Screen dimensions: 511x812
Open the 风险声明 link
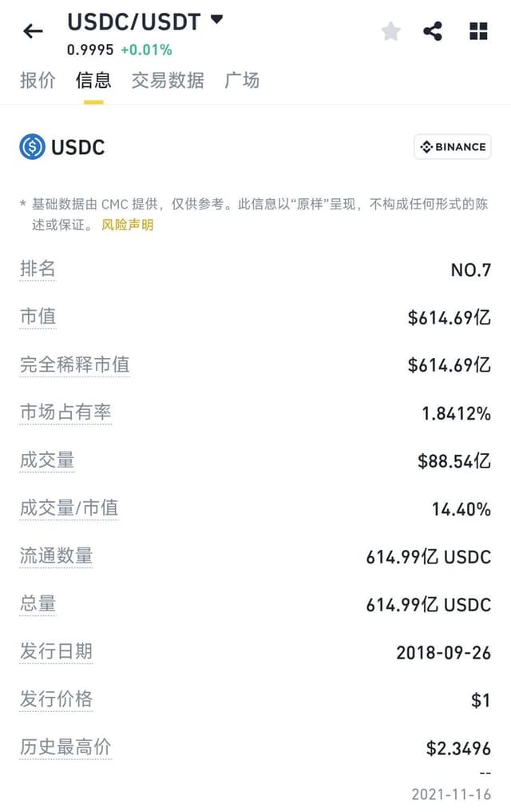(x=127, y=225)
